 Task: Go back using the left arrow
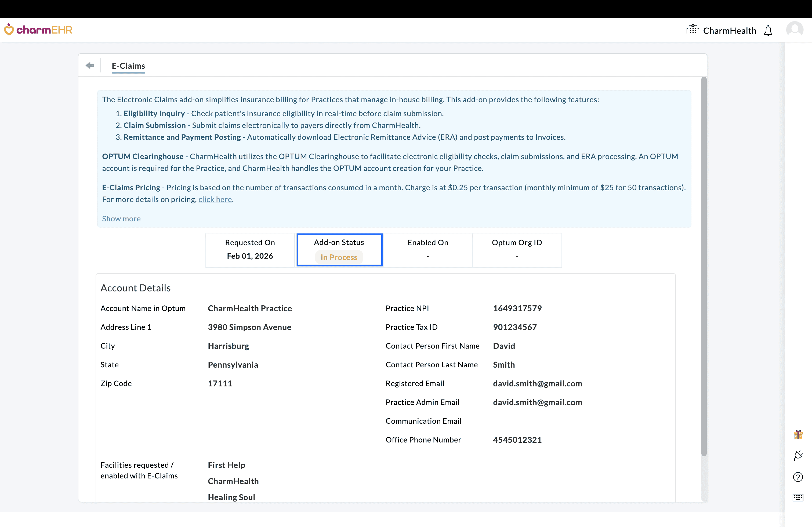click(90, 65)
